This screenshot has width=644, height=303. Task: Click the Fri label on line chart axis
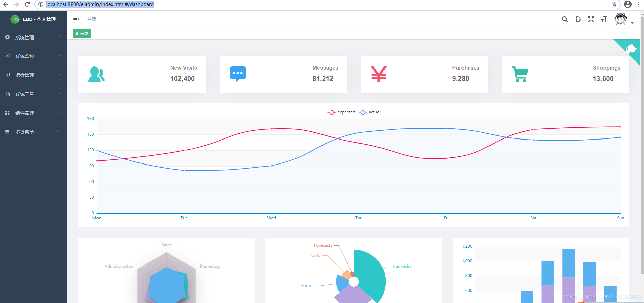[x=446, y=218]
